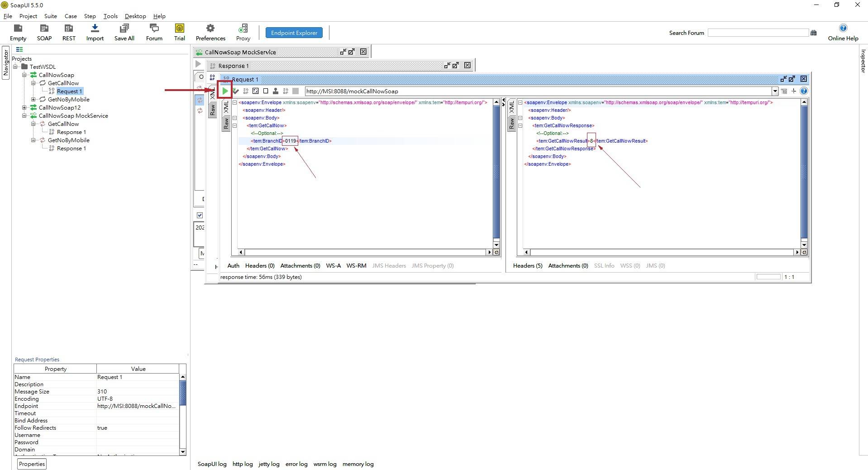
Task: Open the Auth tab
Action: 233,265
